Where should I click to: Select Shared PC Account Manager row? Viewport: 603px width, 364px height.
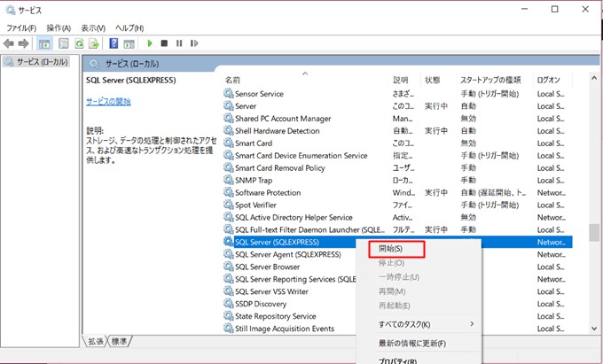tap(397, 119)
